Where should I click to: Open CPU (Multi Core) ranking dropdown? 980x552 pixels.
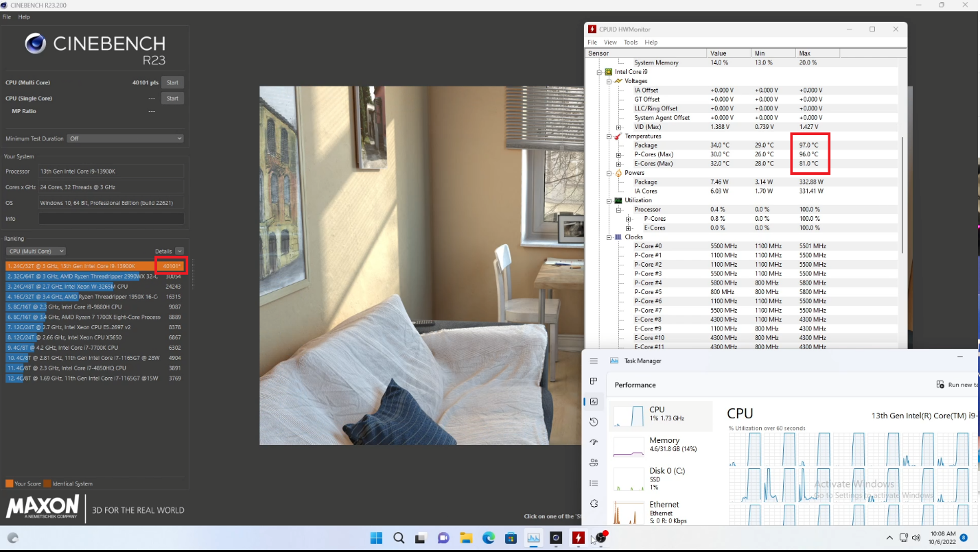(x=36, y=251)
